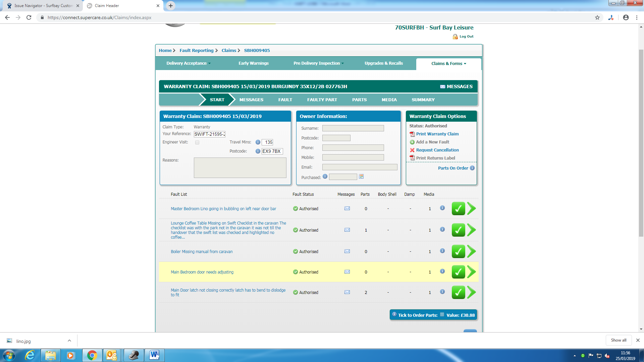Click info icon on Main Bedroom door row

pyautogui.click(x=442, y=271)
